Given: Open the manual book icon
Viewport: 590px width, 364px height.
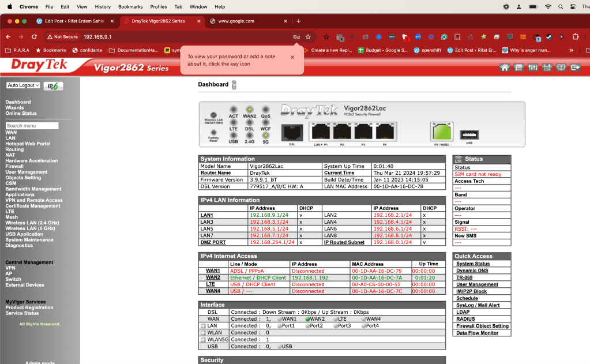Looking at the screenshot, I should (561, 67).
